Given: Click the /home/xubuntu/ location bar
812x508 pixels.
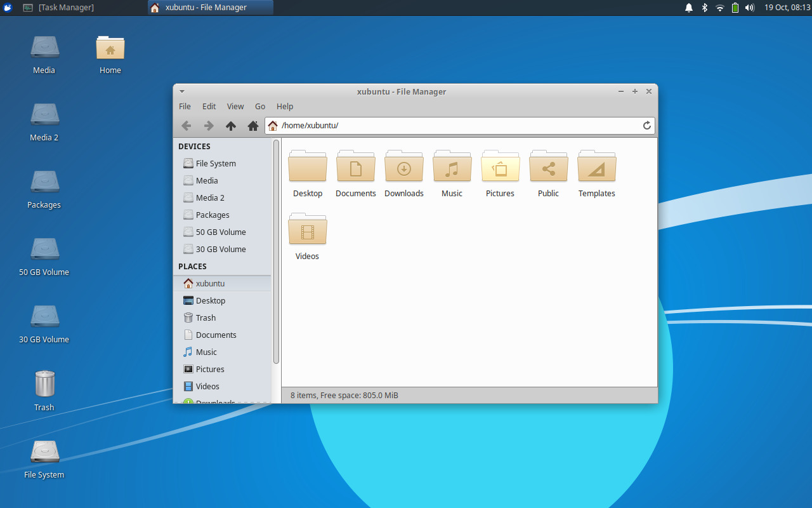Looking at the screenshot, I should [x=460, y=126].
